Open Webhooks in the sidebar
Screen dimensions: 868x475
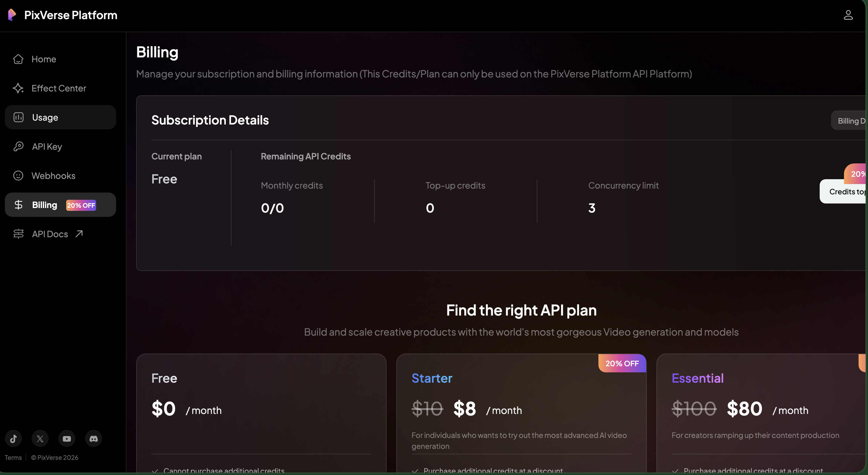coord(53,176)
